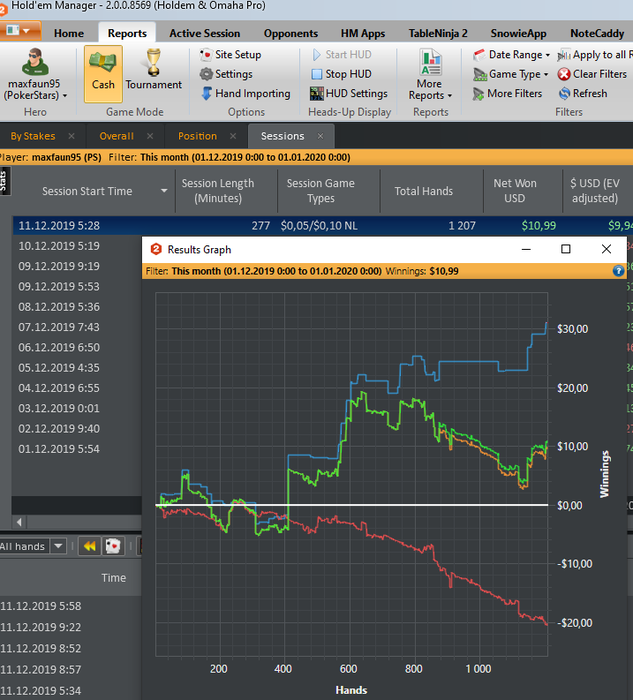Sort by Net Won USD column
Screen dimensions: 633x700
pos(515,191)
